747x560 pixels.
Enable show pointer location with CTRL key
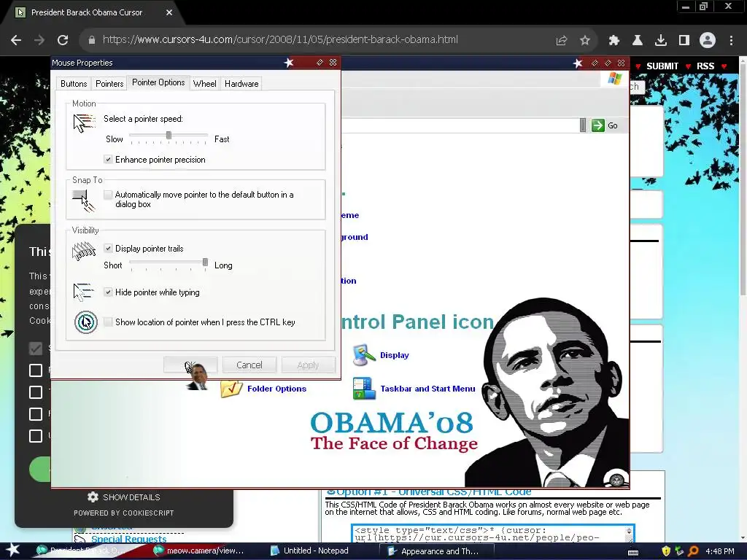click(108, 322)
